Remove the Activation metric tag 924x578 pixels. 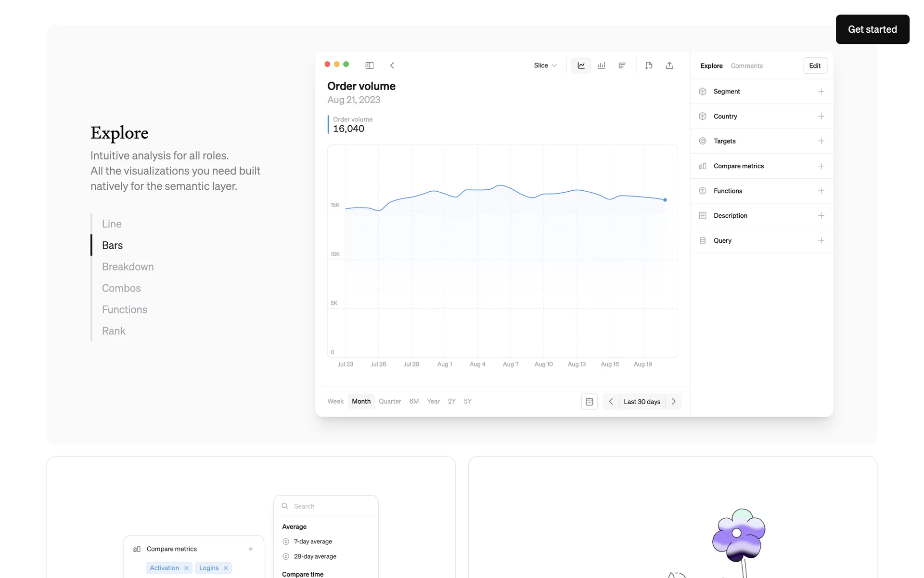coord(186,568)
